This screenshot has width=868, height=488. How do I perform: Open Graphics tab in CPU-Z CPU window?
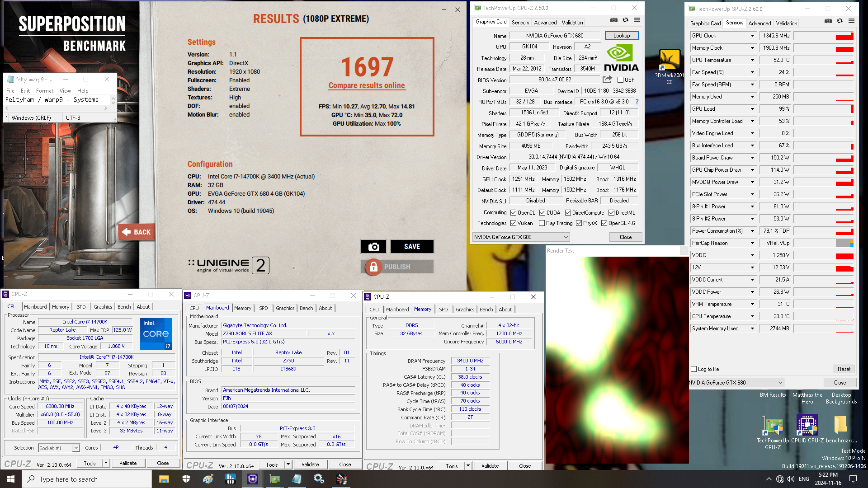(x=103, y=307)
